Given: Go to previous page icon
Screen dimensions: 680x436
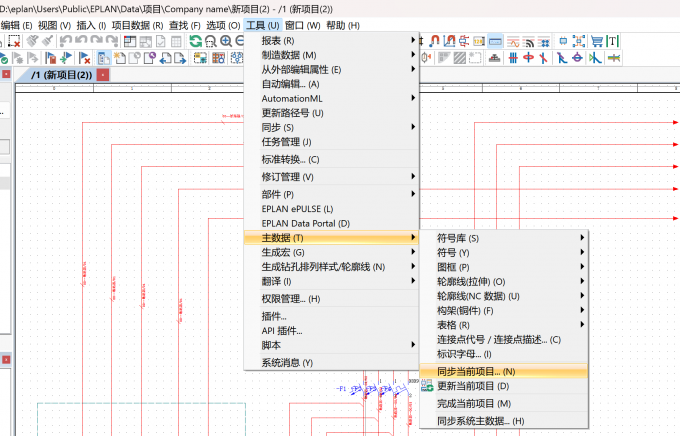Looking at the screenshot, I should click(x=165, y=58).
